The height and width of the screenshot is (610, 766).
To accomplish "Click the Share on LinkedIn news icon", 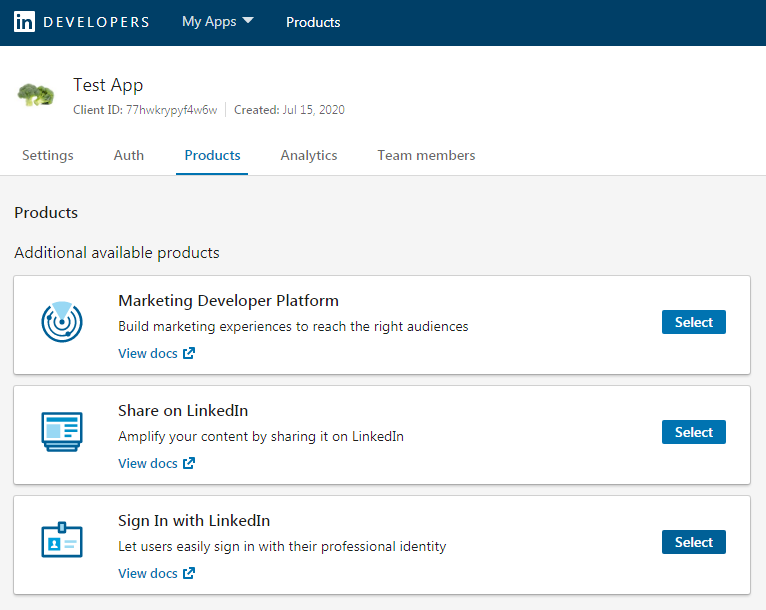I will (62, 432).
